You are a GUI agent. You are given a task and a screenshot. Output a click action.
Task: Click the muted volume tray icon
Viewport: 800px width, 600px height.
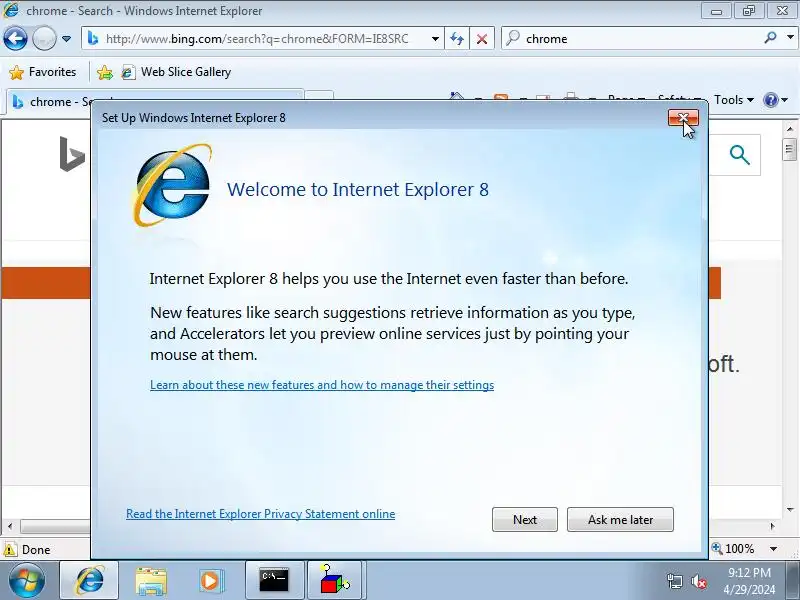pyautogui.click(x=698, y=581)
